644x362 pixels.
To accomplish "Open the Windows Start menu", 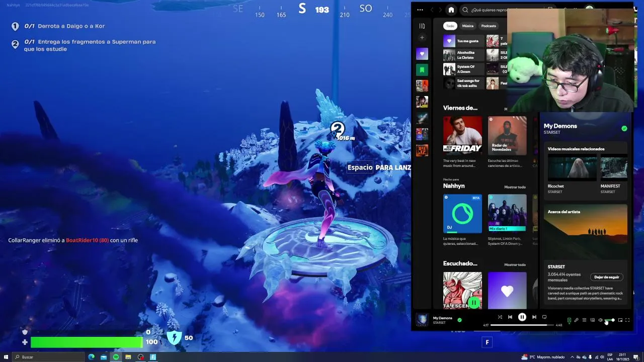I will [7, 357].
